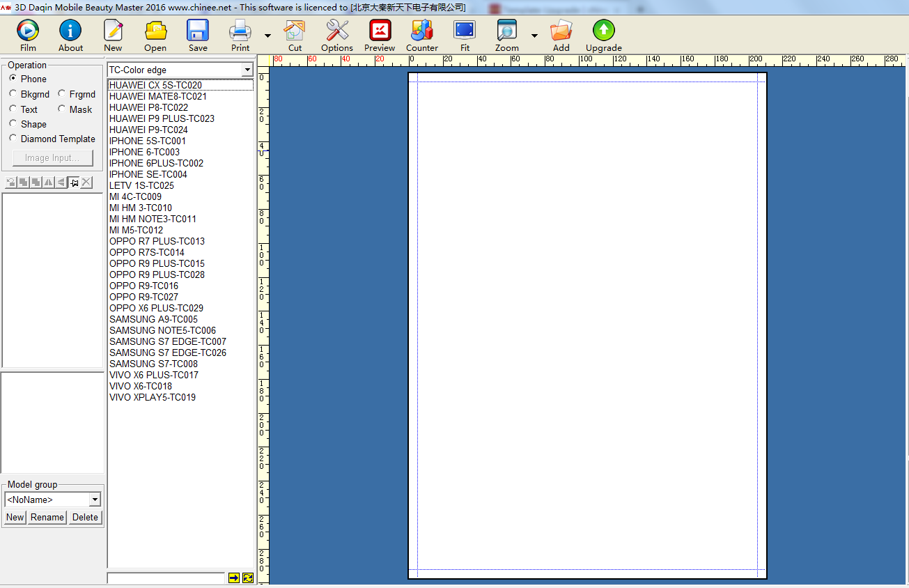Screen dimensions: 909x588
Task: Select SAMSUNG S7-TC008 model
Action: [x=180, y=364]
